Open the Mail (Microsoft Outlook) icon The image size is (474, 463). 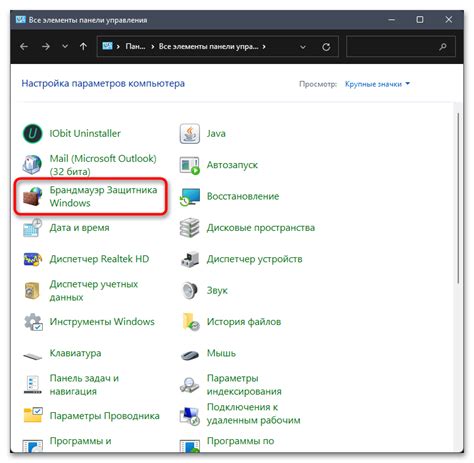[x=32, y=165]
